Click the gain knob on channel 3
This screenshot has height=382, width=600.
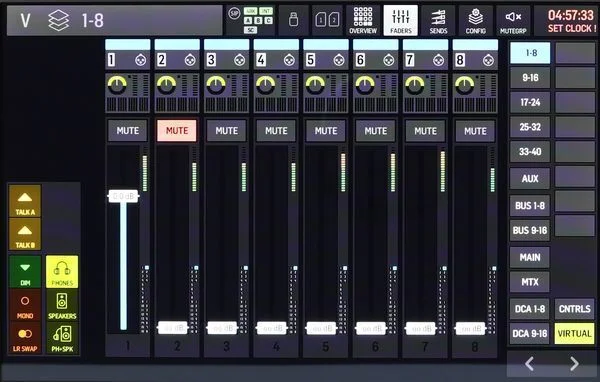coord(216,85)
